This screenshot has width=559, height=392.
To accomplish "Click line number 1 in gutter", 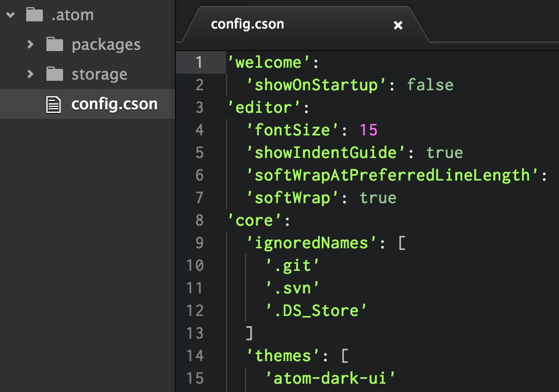I will pyautogui.click(x=199, y=62).
